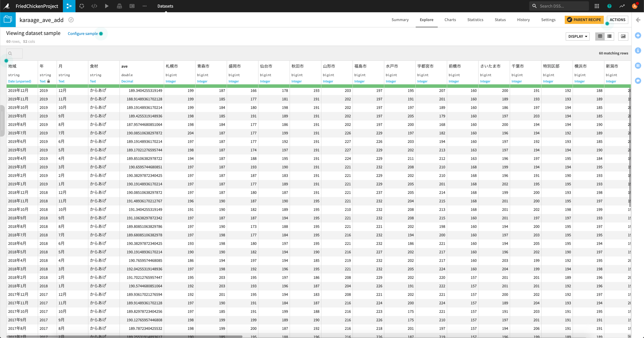Open the dashboards icon in navbar

click(x=132, y=6)
